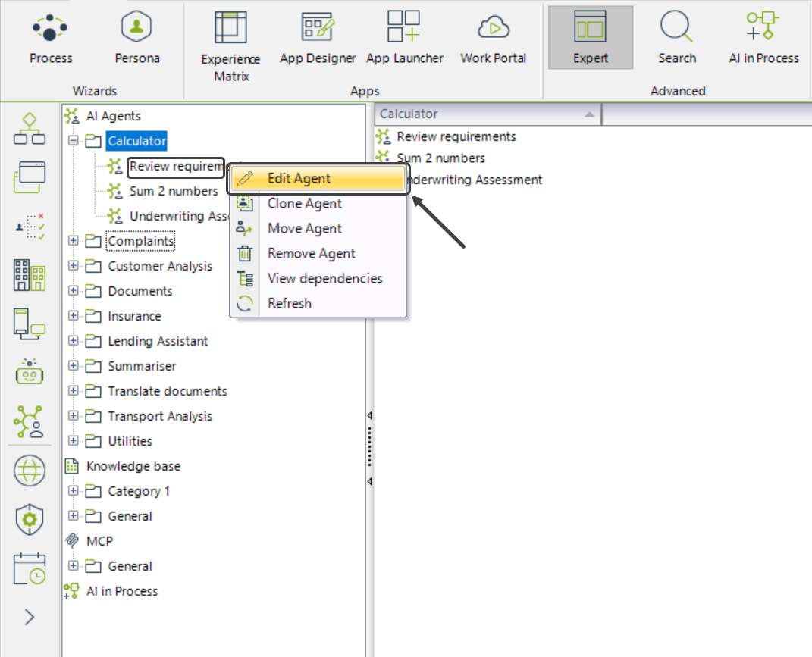Expand the sidebar with the chevron arrow

[x=30, y=617]
